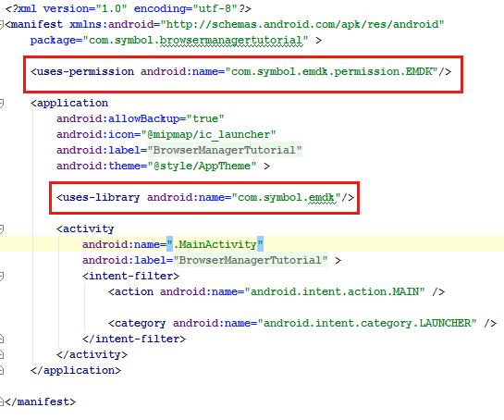Screen dimensions: 504x420
Task: Click the closing intent-filter fold marker
Action: pos(1,339)
